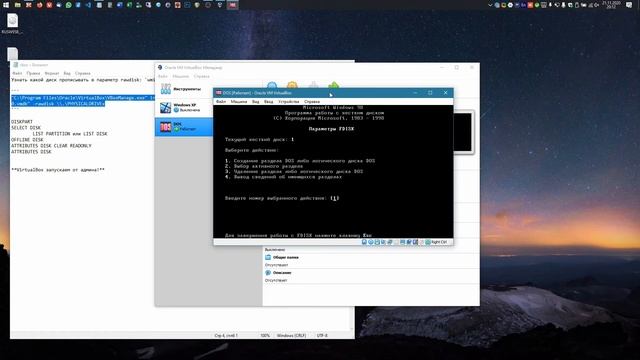Click the Общие папки folder icon
The image size is (640, 360).
point(268,258)
